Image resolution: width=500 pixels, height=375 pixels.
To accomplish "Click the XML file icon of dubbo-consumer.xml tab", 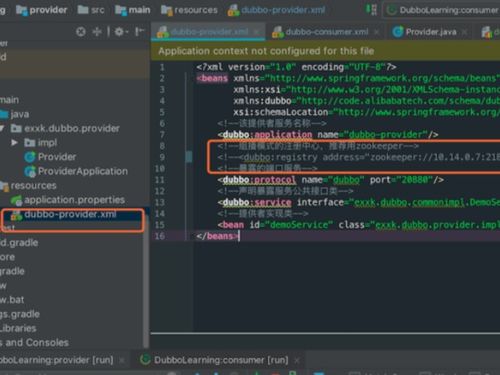I will click(x=278, y=32).
